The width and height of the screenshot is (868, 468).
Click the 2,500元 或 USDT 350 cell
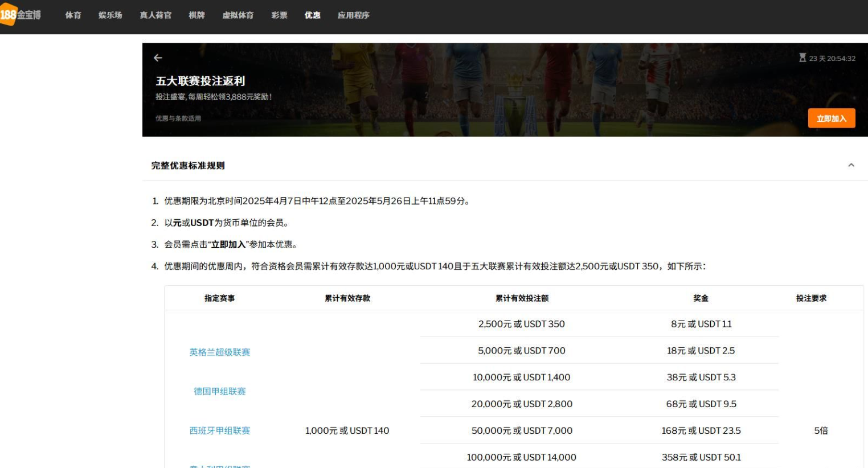(x=522, y=324)
